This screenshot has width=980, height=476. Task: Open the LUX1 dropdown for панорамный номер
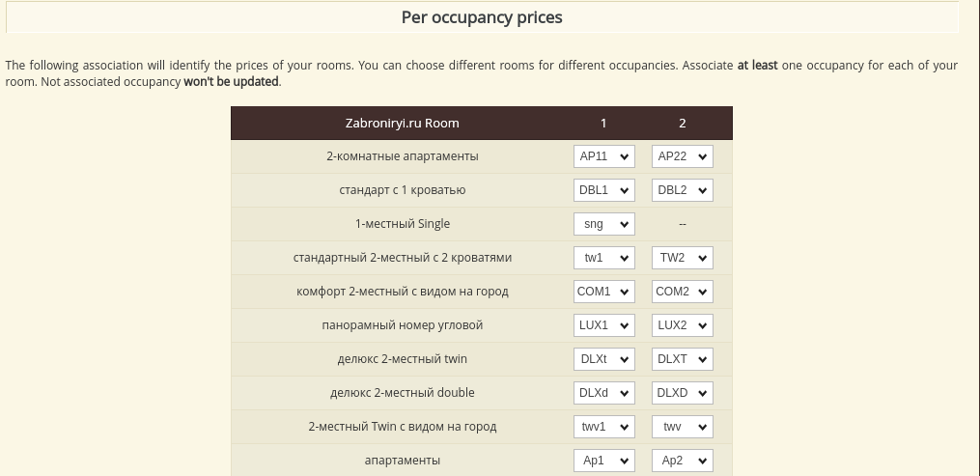[603, 325]
